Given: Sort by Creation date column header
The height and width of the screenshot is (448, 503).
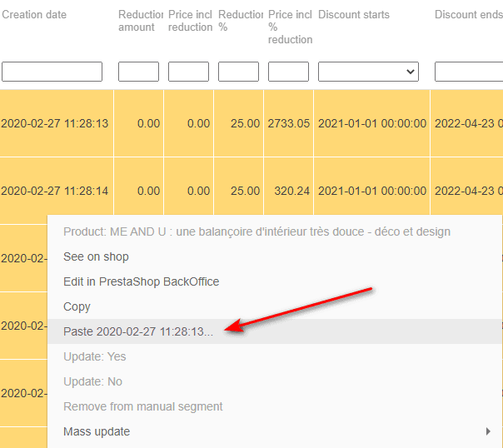Looking at the screenshot, I should 34,15.
